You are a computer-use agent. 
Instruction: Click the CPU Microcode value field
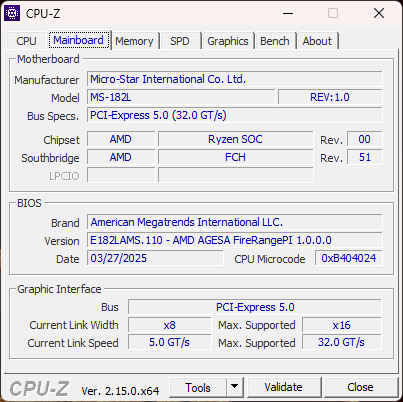pyautogui.click(x=349, y=258)
